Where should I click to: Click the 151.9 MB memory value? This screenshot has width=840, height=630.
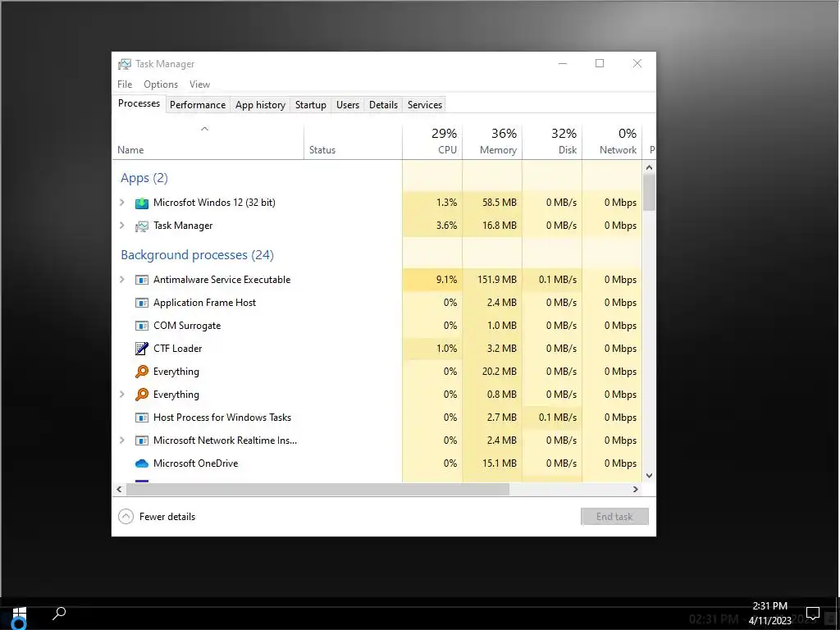pos(497,280)
